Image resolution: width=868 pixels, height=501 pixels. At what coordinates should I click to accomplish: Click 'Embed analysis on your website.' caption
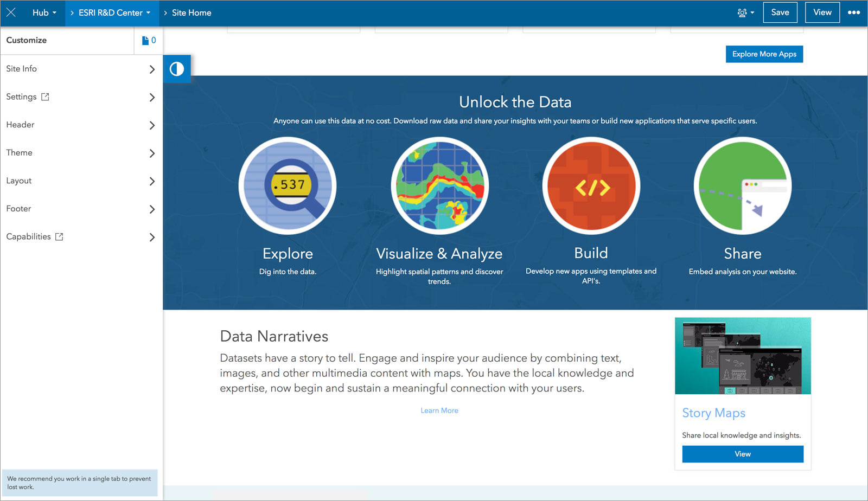point(743,272)
